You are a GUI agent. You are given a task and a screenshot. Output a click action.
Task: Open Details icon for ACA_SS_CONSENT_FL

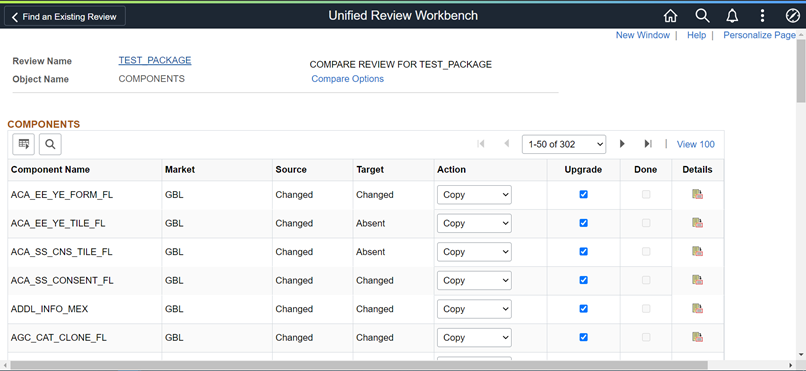(698, 280)
